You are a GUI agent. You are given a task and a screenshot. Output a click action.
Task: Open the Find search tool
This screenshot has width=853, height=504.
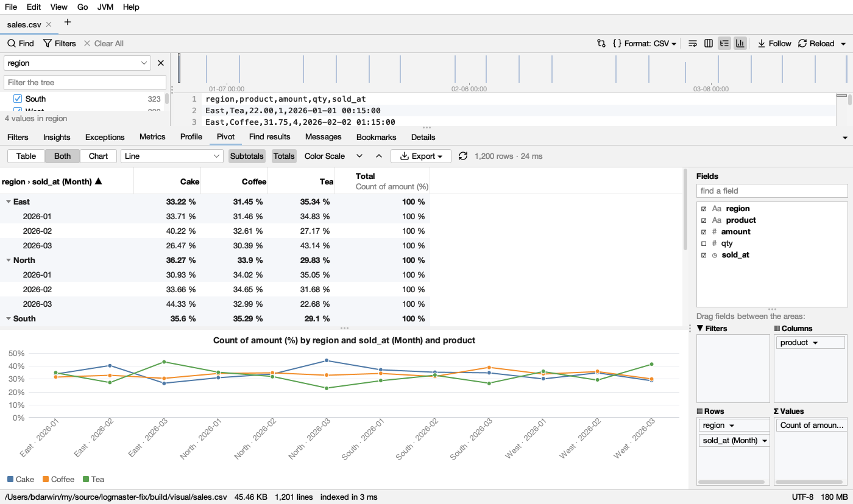21,43
